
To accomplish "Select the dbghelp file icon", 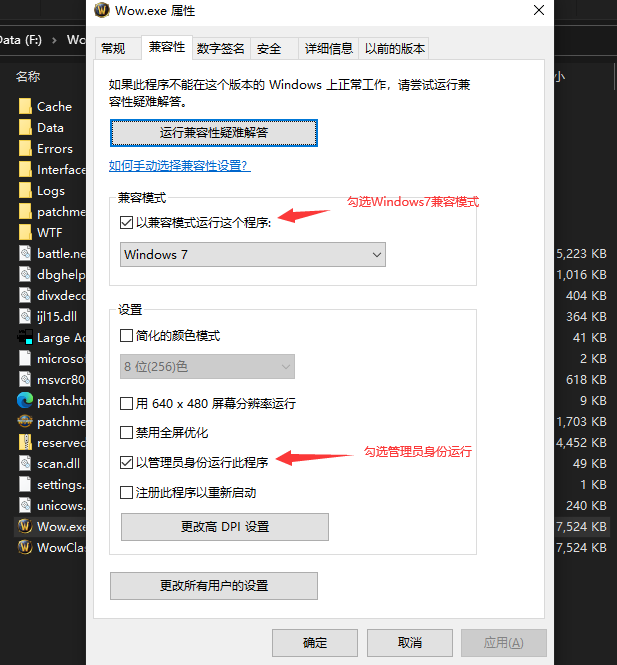I will (x=25, y=274).
